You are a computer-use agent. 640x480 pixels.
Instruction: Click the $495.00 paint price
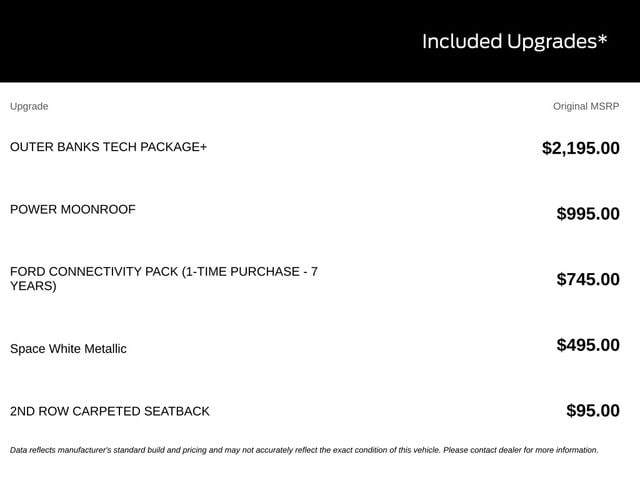point(588,345)
